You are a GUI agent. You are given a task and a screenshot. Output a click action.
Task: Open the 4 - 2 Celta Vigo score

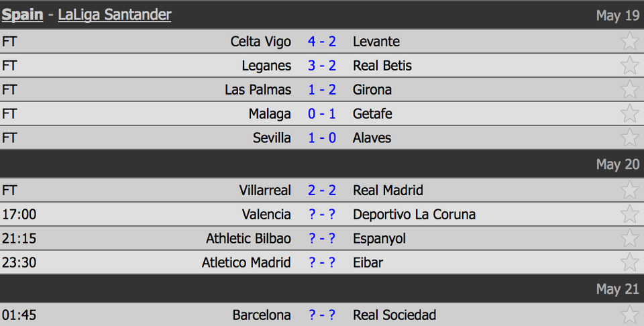tap(322, 41)
